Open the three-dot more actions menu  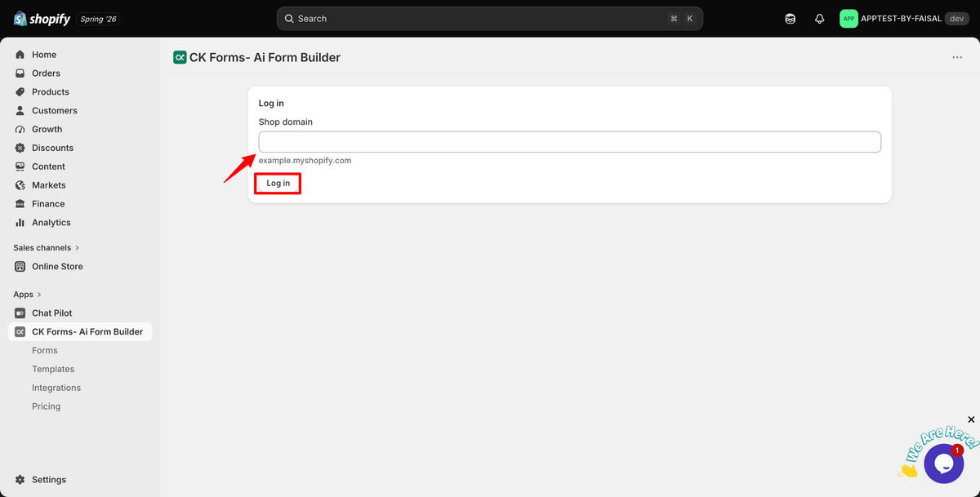point(957,57)
